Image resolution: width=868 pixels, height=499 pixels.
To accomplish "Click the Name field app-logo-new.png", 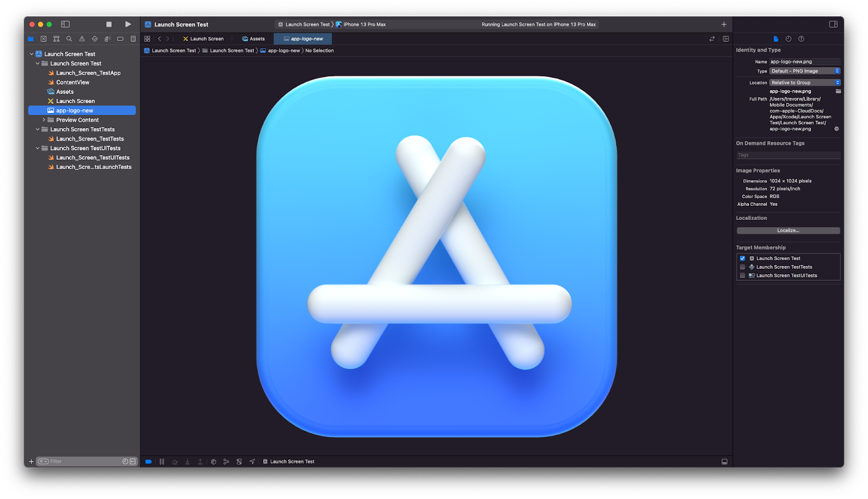I will coord(805,62).
